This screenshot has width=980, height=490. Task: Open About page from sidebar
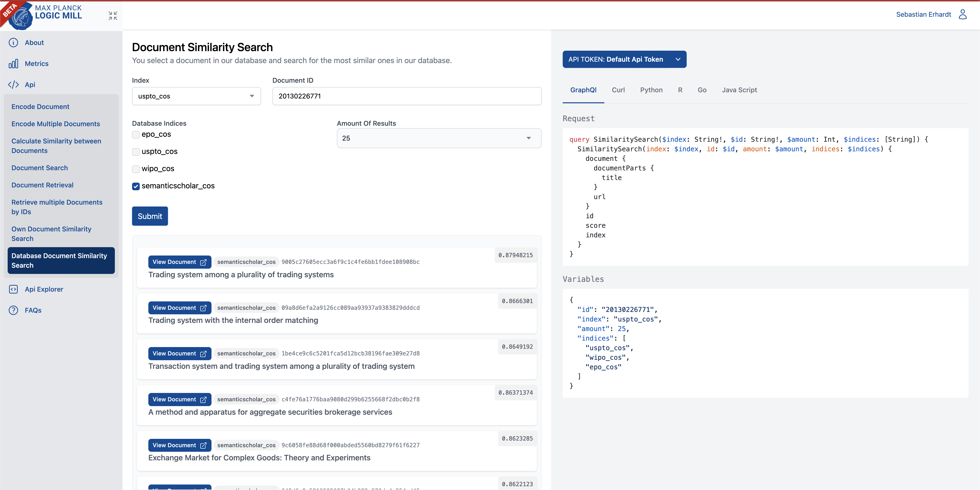click(34, 43)
